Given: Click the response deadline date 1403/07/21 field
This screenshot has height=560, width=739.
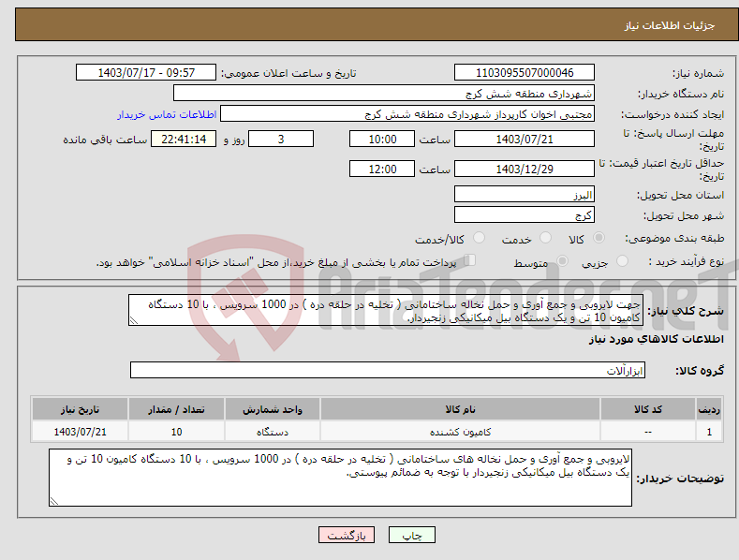Looking at the screenshot, I should 525,139.
